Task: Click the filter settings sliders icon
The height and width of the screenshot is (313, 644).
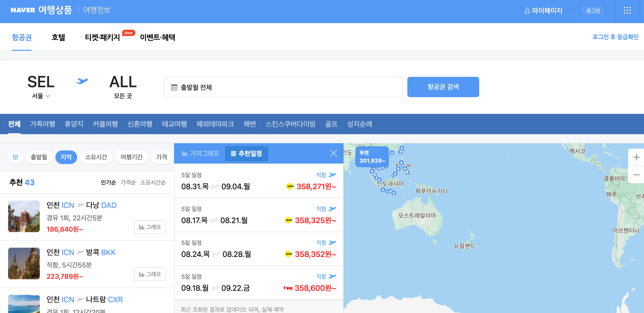Action: (15, 157)
